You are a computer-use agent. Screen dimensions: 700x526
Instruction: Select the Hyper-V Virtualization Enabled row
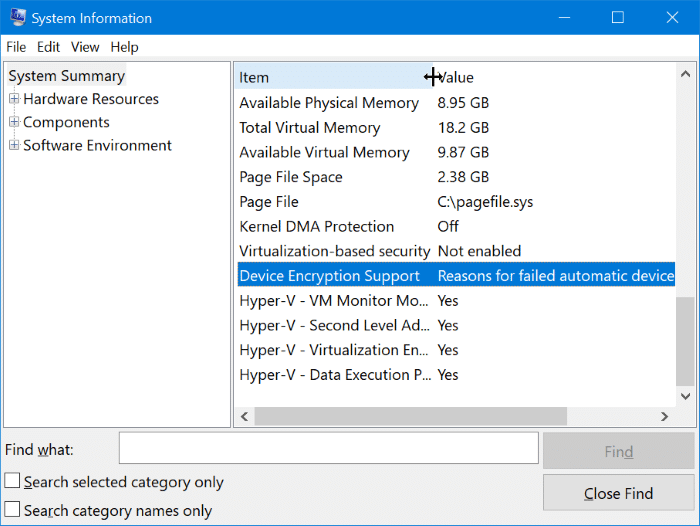point(456,350)
